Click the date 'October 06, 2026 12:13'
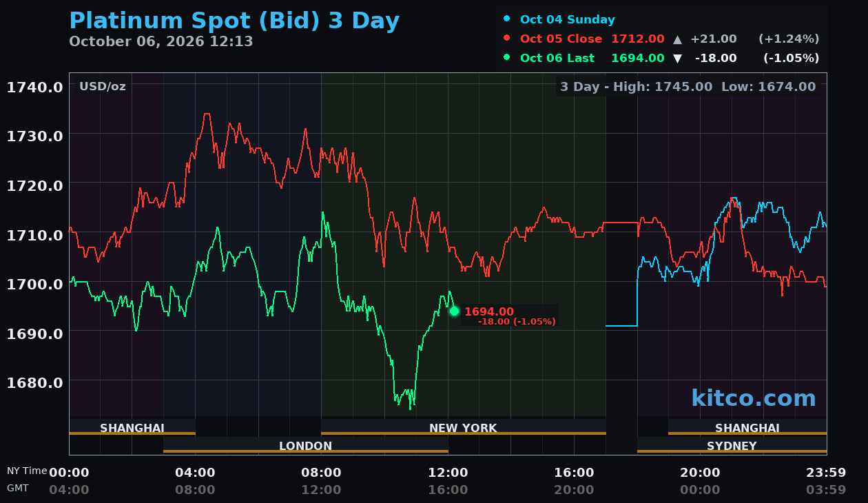868x503 pixels. [161, 41]
